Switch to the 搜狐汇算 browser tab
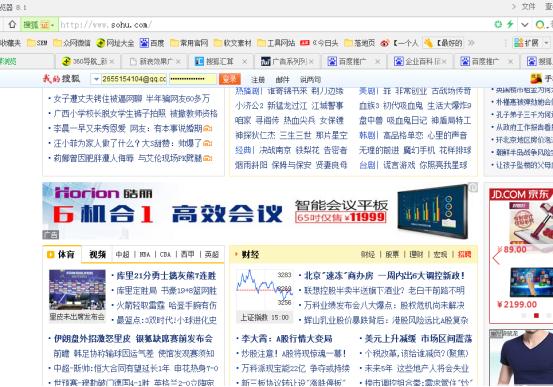Screen dimensions: 553x387 pyautogui.click(x=221, y=61)
